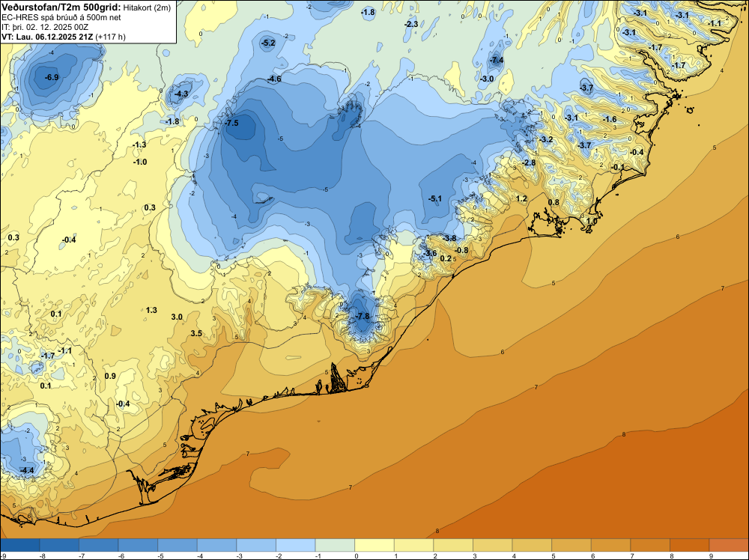Select the legend swatch between -1 and 0
Viewport: 749px width, 560px height.
point(335,545)
